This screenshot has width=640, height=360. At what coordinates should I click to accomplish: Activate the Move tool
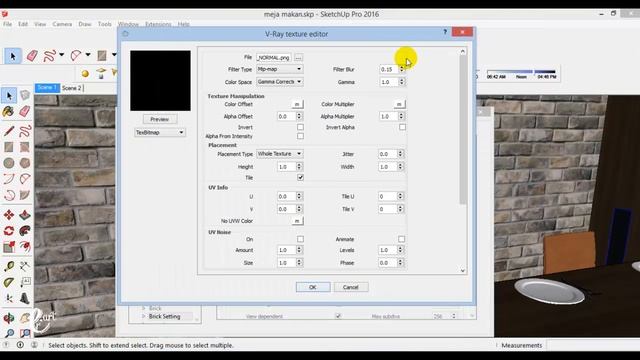tap(9, 215)
